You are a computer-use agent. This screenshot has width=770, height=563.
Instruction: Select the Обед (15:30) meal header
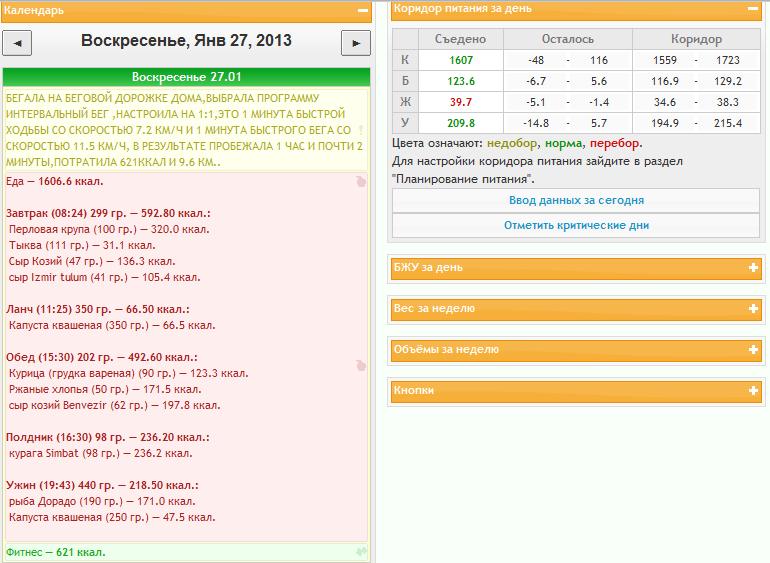coord(102,357)
